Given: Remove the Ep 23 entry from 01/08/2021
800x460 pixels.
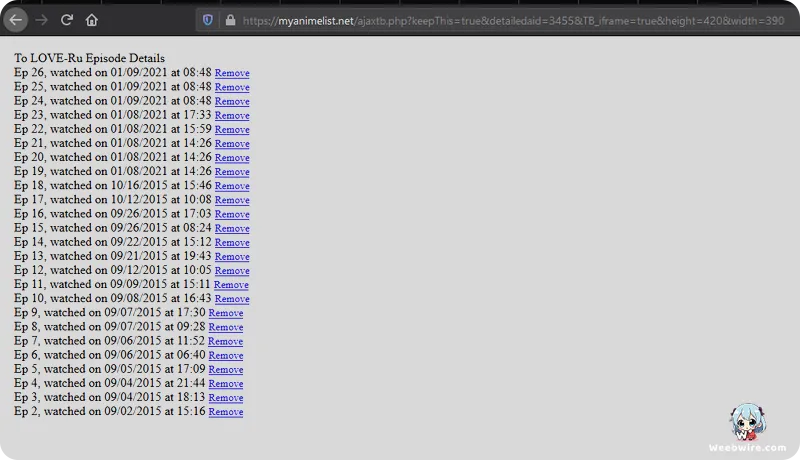Looking at the screenshot, I should (x=232, y=115).
